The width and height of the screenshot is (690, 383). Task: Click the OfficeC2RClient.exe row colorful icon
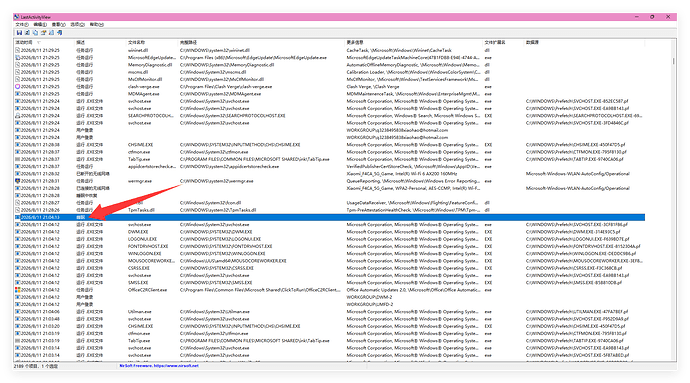point(18,290)
